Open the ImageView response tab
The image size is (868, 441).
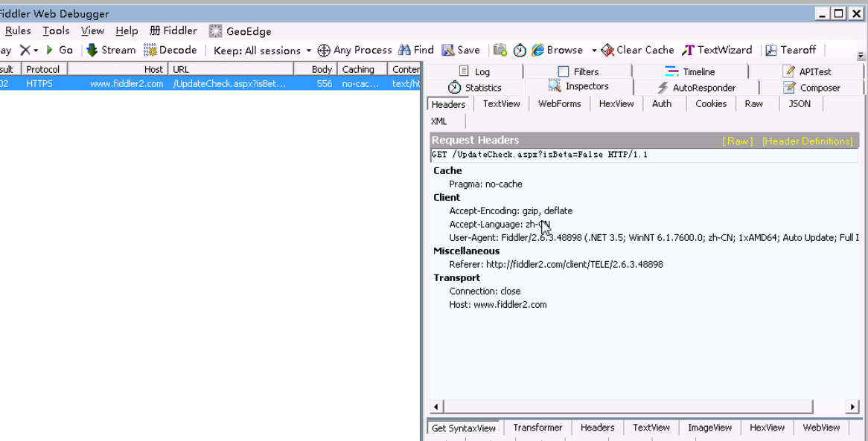pos(709,427)
